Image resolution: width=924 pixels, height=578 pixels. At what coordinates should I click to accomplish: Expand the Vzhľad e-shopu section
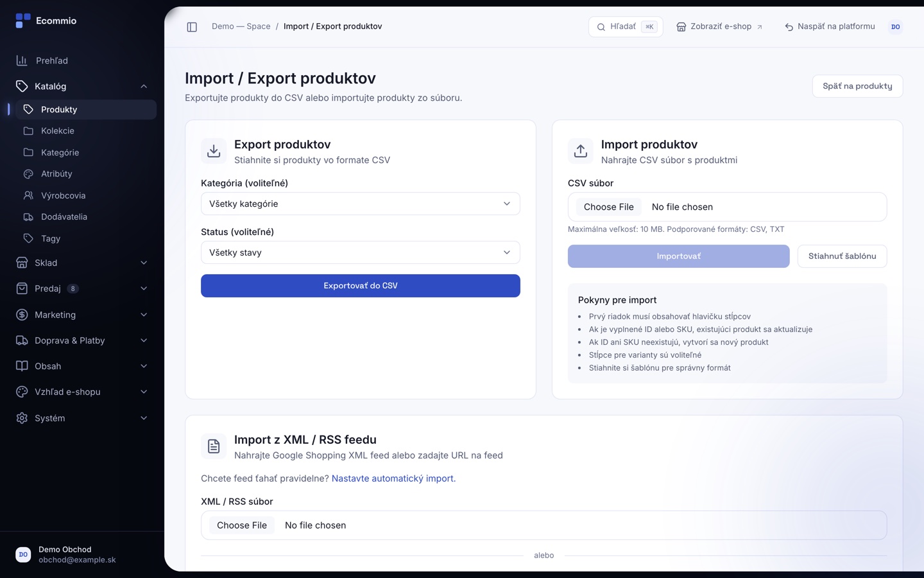[82, 392]
